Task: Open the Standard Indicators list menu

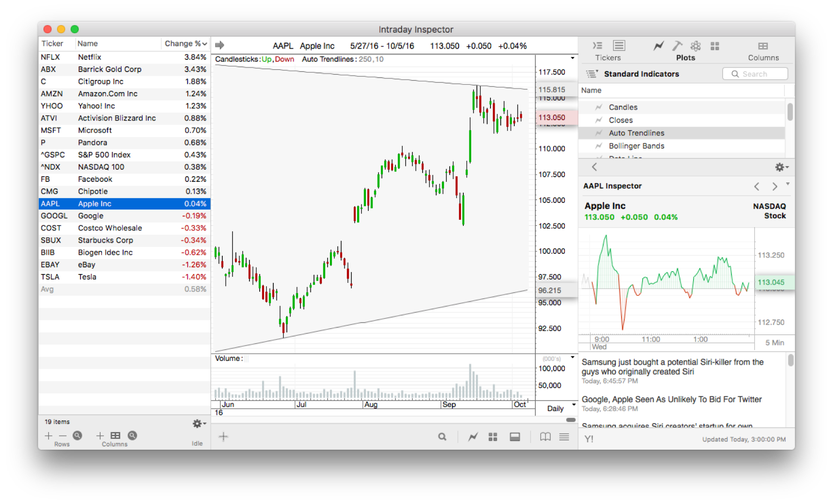Action: tap(591, 74)
